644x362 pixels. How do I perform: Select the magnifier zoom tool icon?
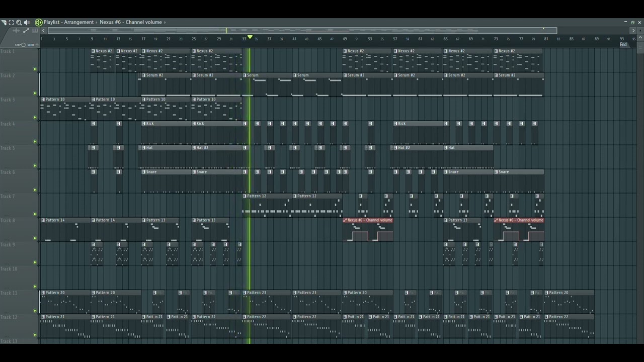tap(19, 22)
